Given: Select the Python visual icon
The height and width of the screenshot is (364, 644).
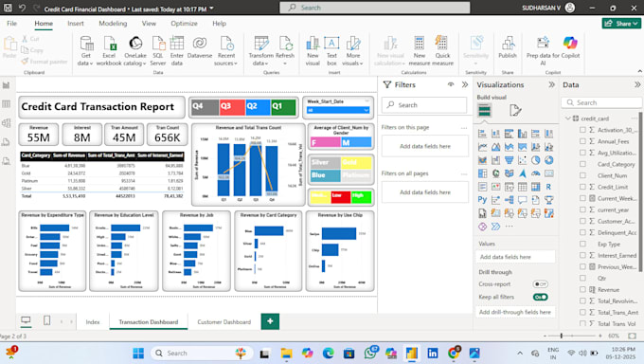Looking at the screenshot, I should coord(482,200).
